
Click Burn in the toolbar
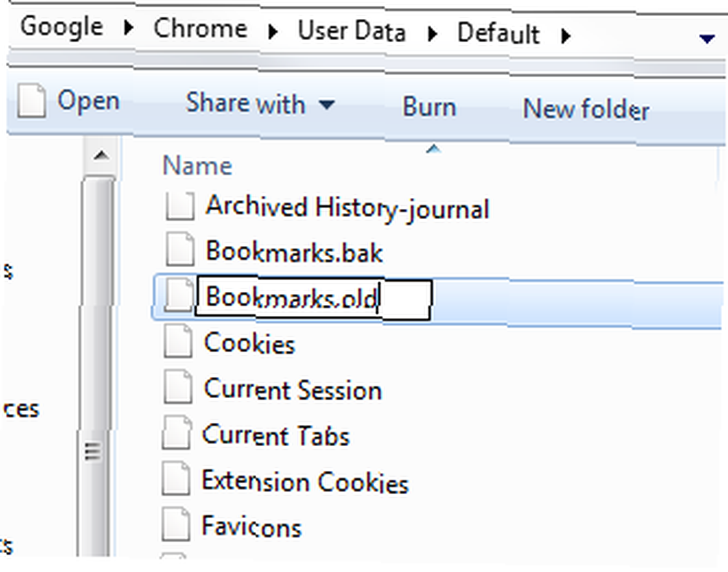pyautogui.click(x=429, y=107)
